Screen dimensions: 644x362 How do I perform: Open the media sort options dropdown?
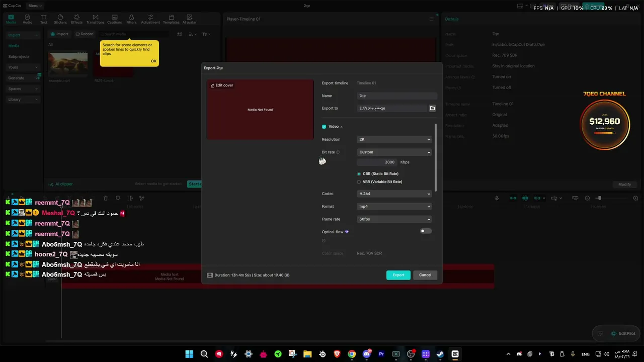(x=193, y=34)
